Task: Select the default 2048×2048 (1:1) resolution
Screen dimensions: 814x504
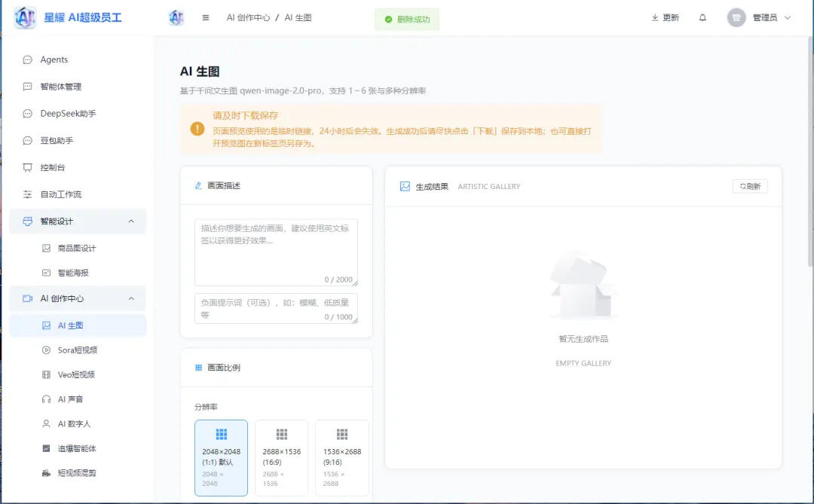Action: (221, 458)
